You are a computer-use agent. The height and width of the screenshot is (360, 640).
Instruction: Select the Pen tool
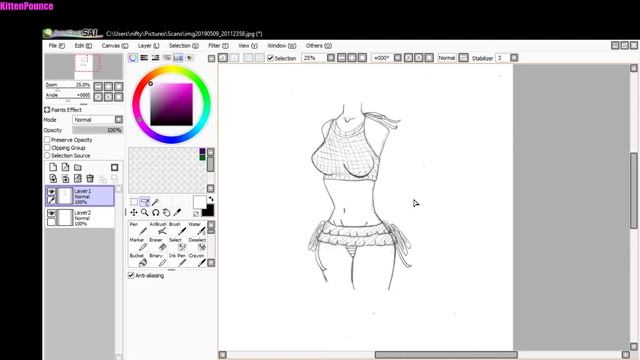click(x=138, y=228)
